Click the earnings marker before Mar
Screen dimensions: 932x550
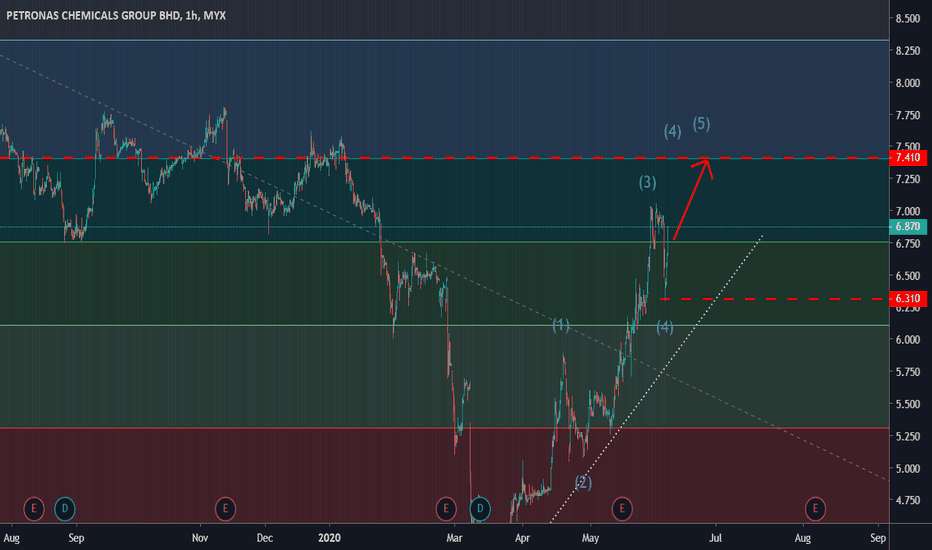click(446, 508)
